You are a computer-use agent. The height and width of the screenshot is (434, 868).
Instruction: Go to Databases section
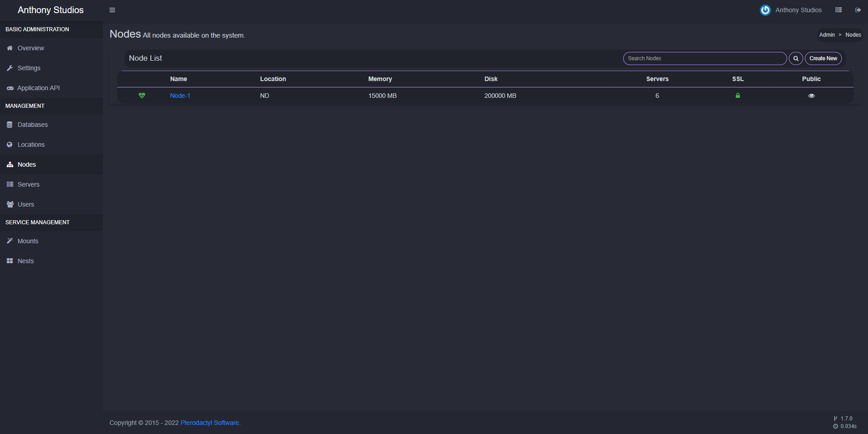[51, 125]
